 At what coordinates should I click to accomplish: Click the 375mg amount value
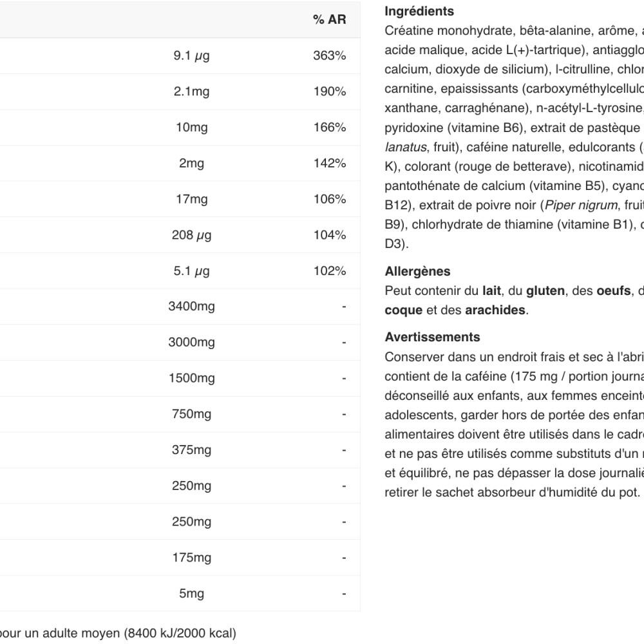tap(191, 450)
